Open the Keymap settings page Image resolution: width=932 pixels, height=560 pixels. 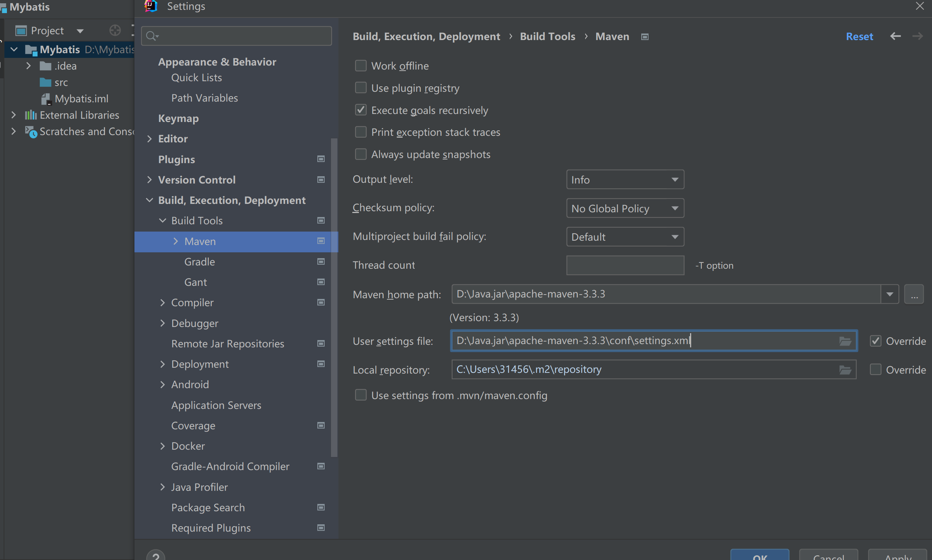[178, 118]
